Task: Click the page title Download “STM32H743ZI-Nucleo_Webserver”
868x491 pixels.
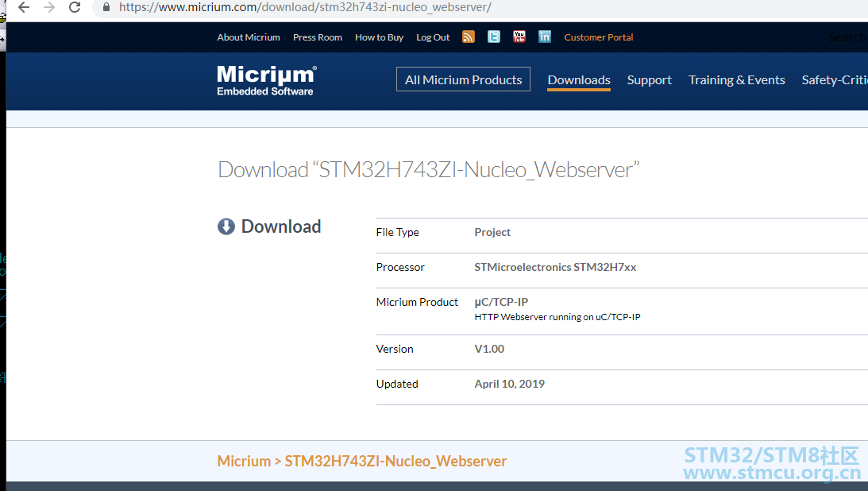Action: click(429, 169)
